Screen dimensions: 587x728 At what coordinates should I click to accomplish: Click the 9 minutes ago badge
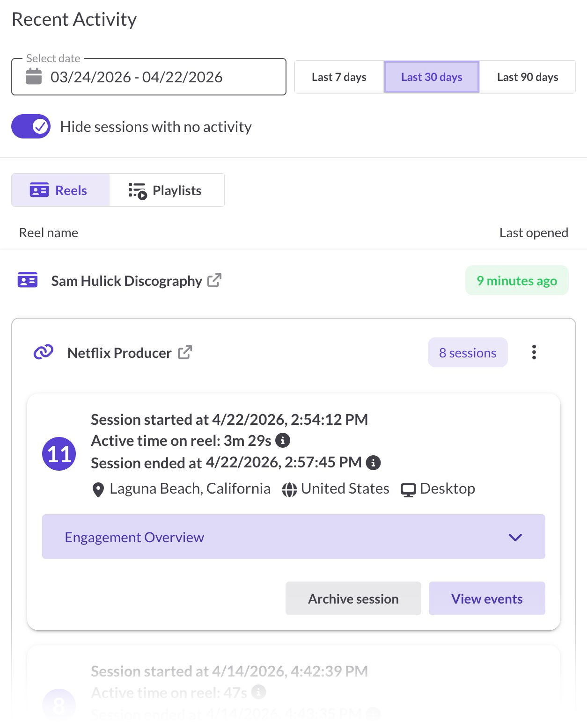pyautogui.click(x=517, y=281)
